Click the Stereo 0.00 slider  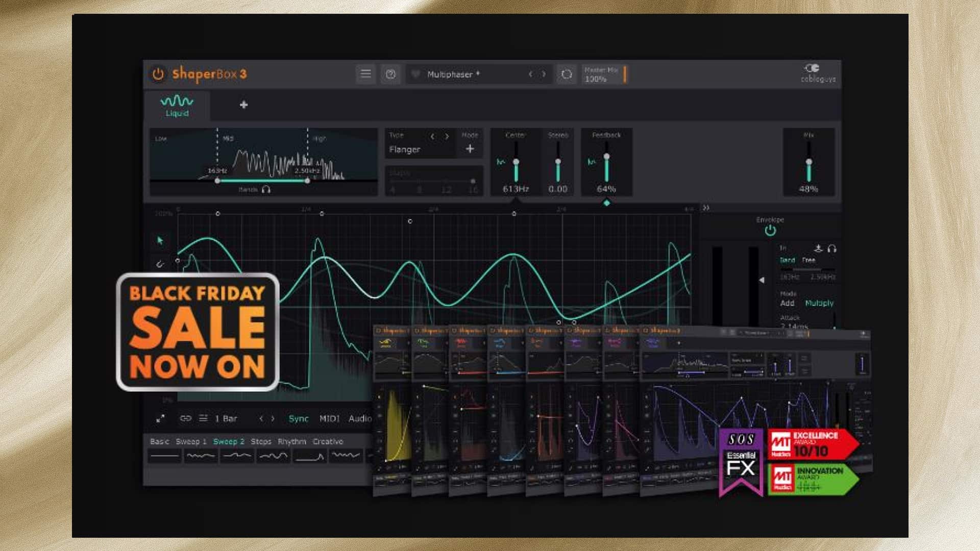[558, 163]
